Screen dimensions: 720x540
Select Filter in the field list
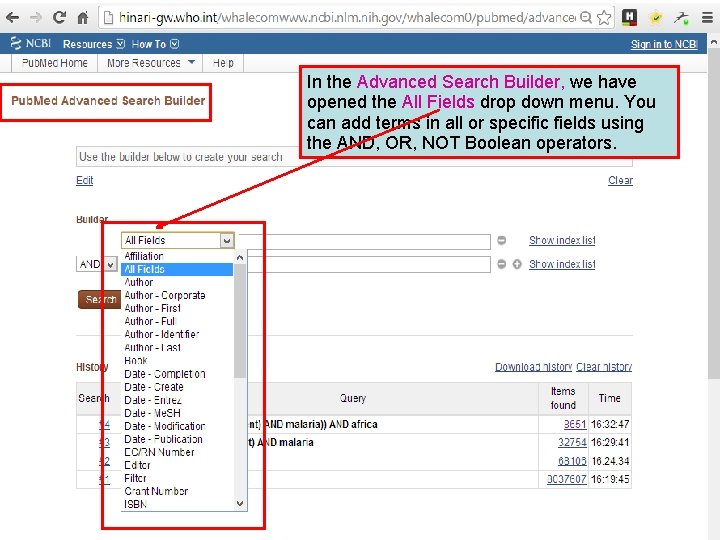178,478
